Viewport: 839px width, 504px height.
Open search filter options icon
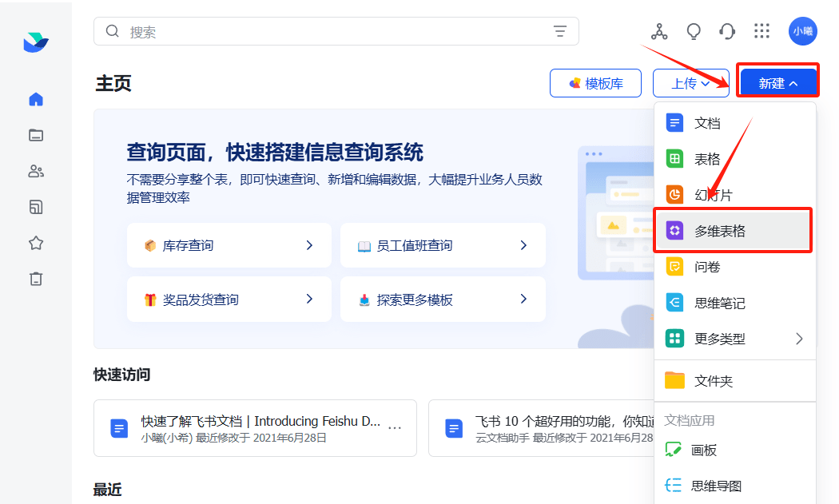click(559, 32)
